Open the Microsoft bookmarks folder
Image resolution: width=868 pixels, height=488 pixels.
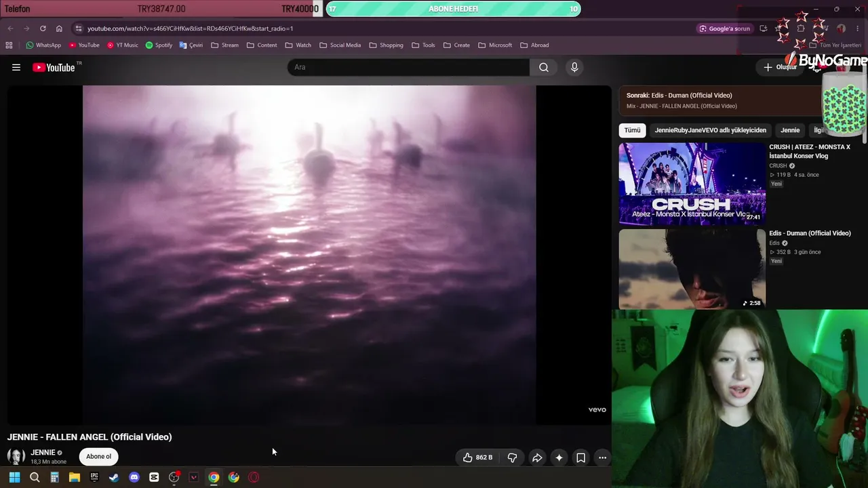495,45
